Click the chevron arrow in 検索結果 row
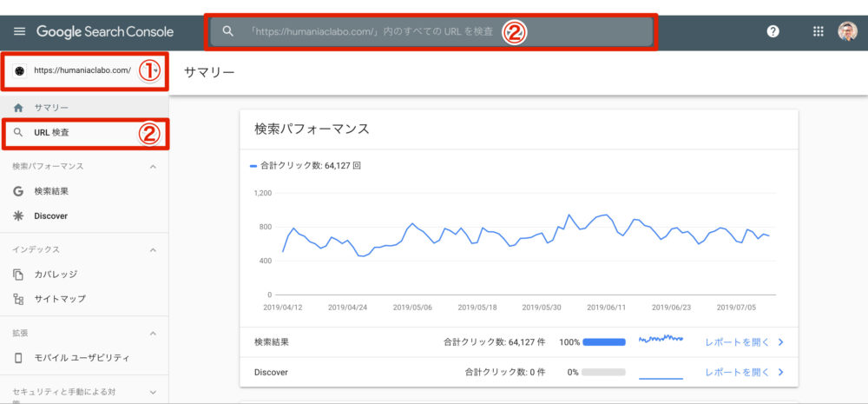Image resolution: width=868 pixels, height=404 pixels. tap(780, 342)
